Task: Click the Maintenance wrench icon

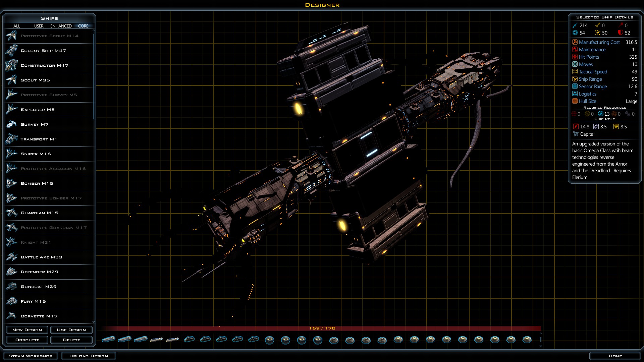Action: (575, 50)
